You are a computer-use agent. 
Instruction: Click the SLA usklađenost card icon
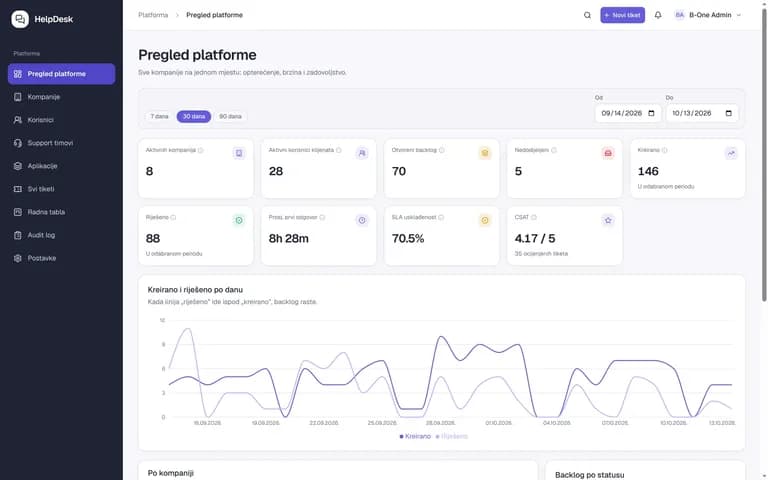click(485, 220)
